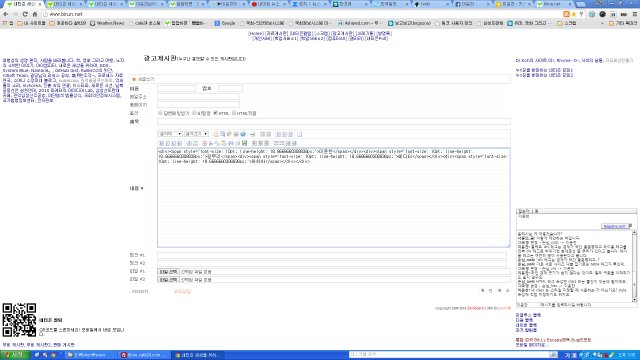The width and height of the screenshot is (640, 360).
Task: Click the scissors cut icon in editor toolbar
Action: (x=211, y=143)
